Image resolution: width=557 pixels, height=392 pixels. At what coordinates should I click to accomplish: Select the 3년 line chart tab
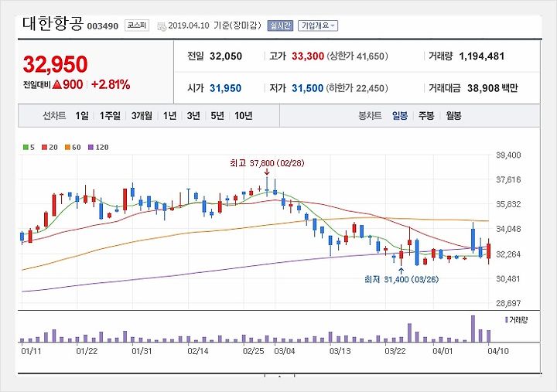[x=193, y=116]
